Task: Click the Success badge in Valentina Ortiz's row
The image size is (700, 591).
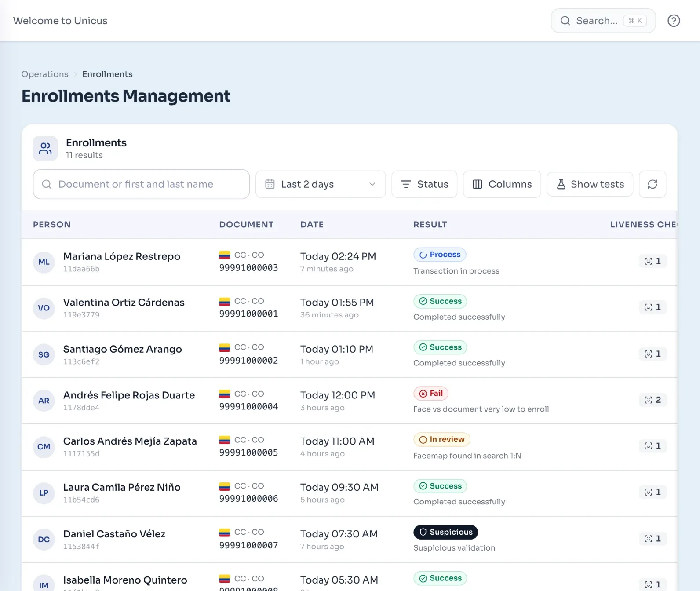Action: tap(440, 302)
